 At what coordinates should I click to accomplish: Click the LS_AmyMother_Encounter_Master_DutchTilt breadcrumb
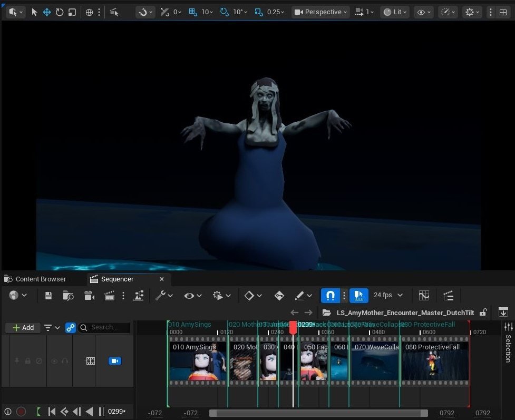pyautogui.click(x=405, y=312)
